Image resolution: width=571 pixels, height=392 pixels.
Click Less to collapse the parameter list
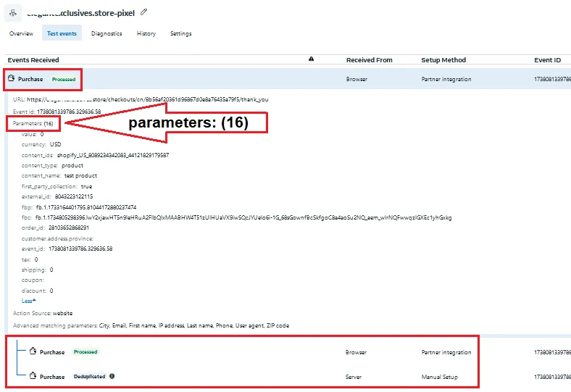tap(29, 301)
